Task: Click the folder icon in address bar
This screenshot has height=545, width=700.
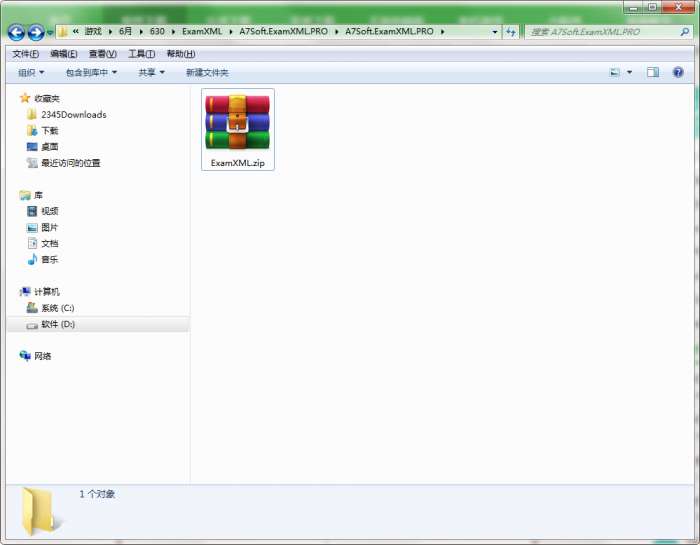Action: (x=63, y=32)
